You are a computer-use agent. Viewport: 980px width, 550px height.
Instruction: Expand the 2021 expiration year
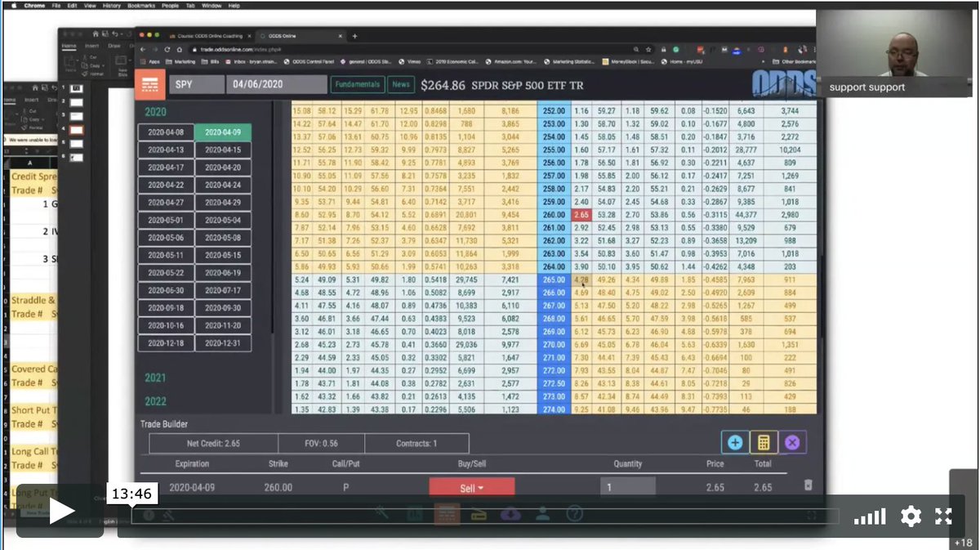(155, 378)
